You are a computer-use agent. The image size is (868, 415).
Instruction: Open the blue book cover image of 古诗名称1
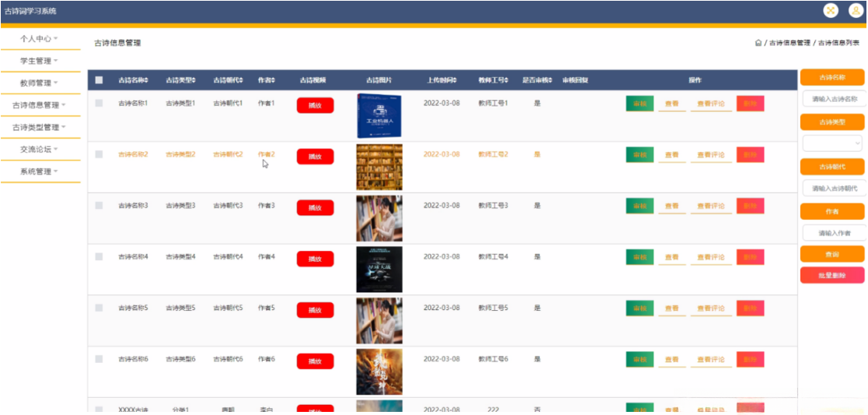379,116
